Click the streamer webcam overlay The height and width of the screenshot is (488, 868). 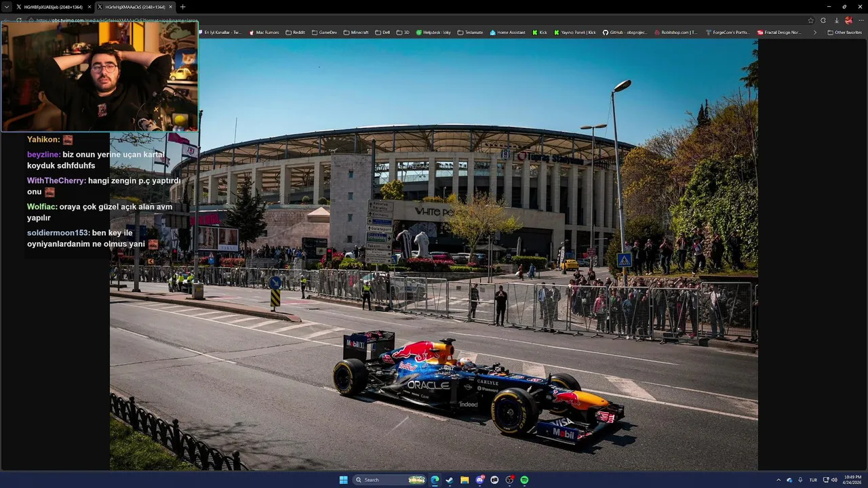tap(100, 76)
